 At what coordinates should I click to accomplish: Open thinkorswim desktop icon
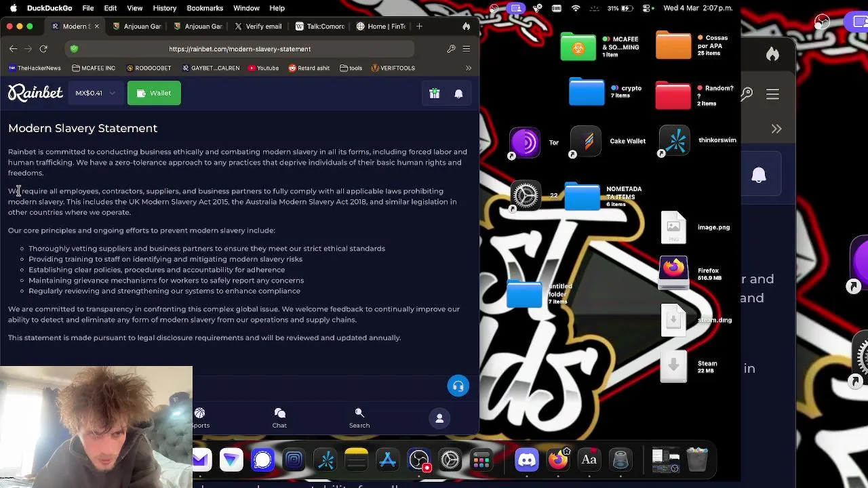point(675,141)
